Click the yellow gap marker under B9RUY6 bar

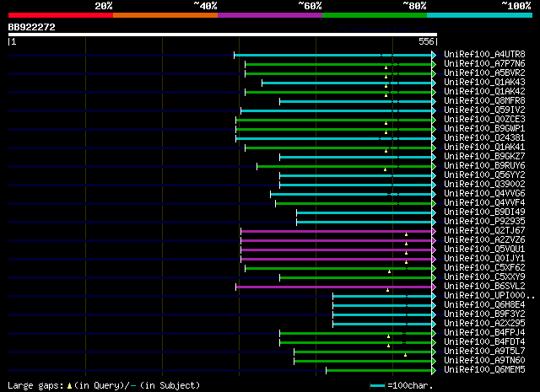pos(385,169)
